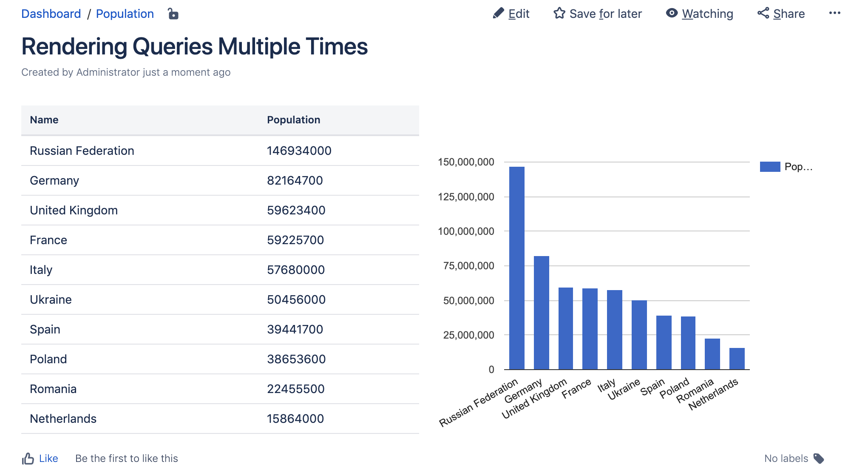This screenshot has height=473, width=868.
Task: Click the Save for later text
Action: [x=606, y=14]
